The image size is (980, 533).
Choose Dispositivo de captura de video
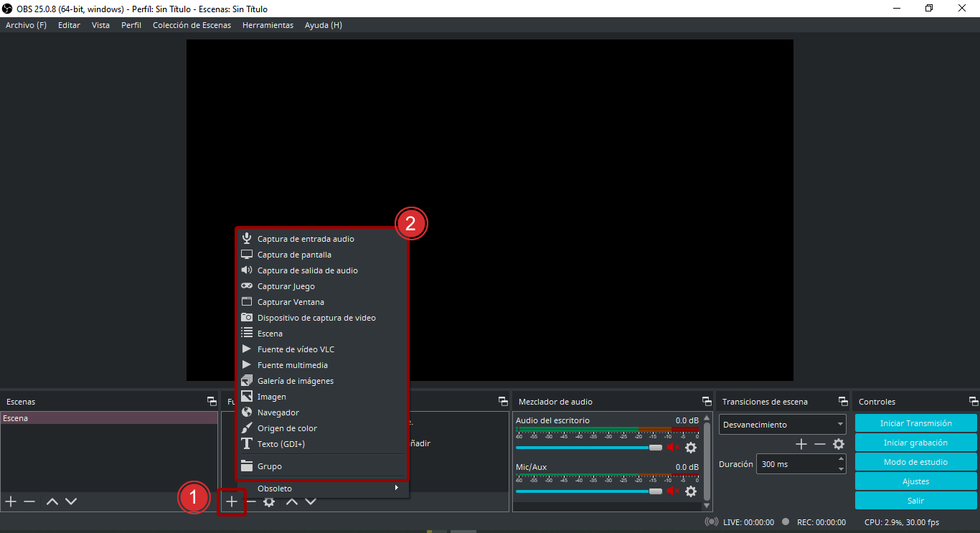tap(322, 318)
